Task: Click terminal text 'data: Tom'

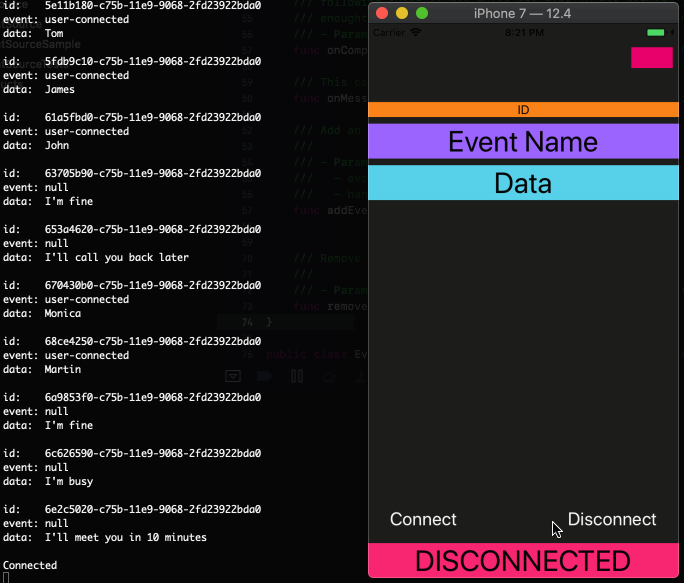Action: point(33,34)
